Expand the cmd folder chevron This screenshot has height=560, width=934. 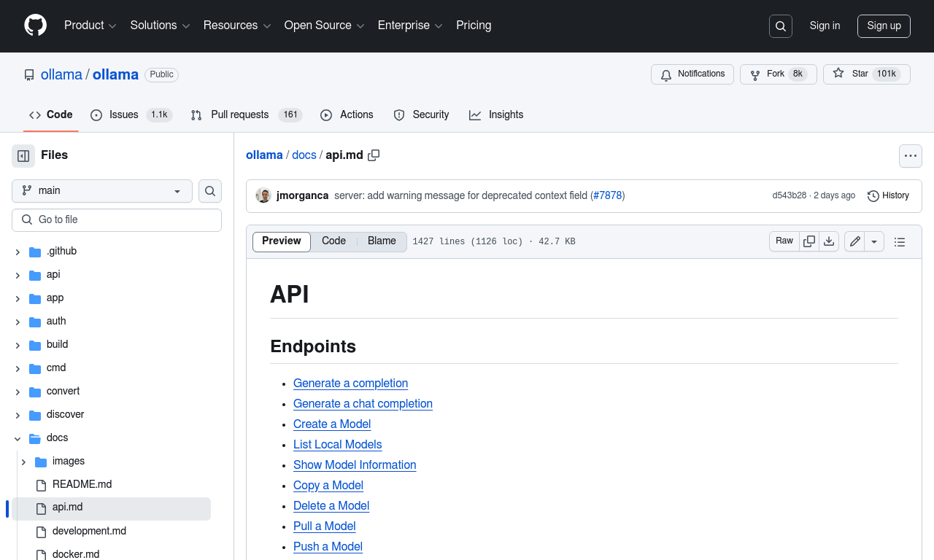(18, 368)
